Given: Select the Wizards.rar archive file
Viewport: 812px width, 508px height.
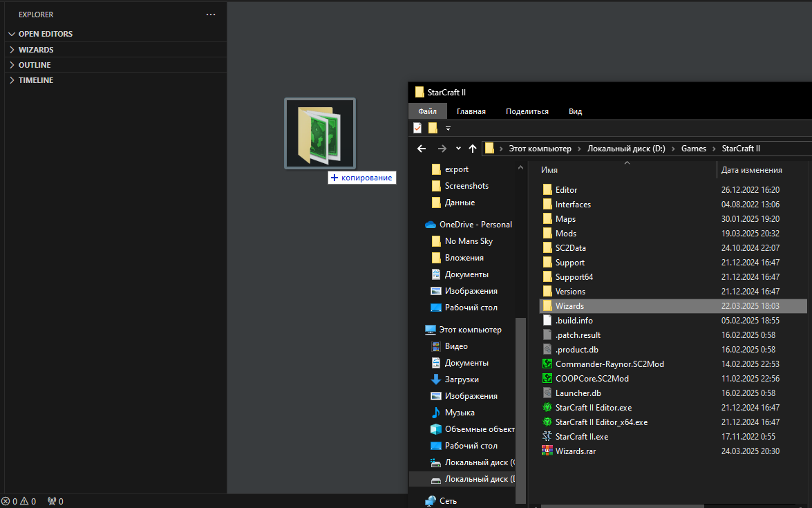Looking at the screenshot, I should click(575, 451).
